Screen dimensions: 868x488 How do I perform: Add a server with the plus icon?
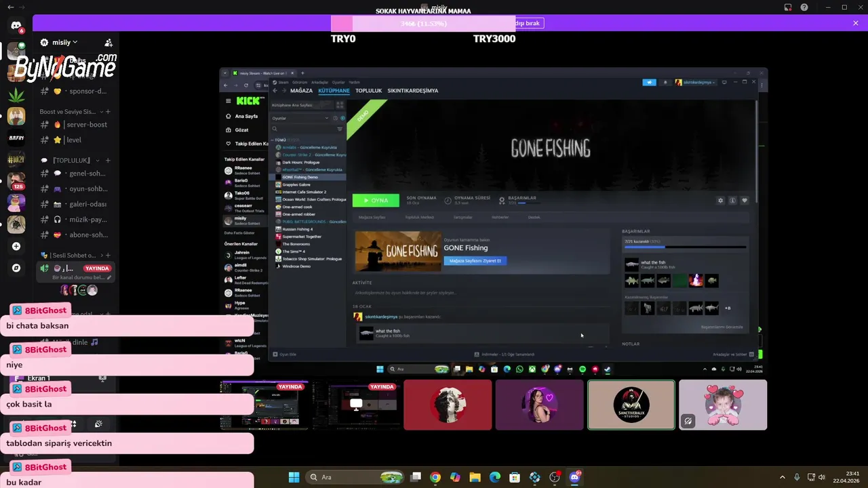[x=16, y=246]
